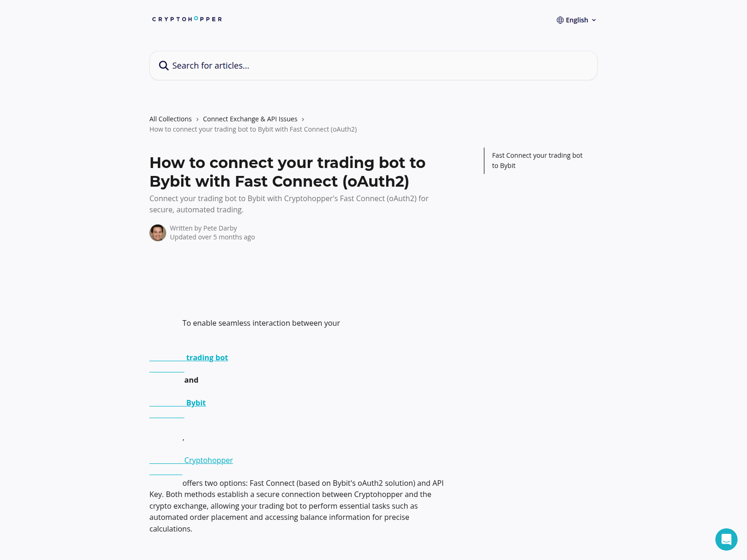This screenshot has height=560, width=747.
Task: Click the globe language icon
Action: (x=560, y=20)
